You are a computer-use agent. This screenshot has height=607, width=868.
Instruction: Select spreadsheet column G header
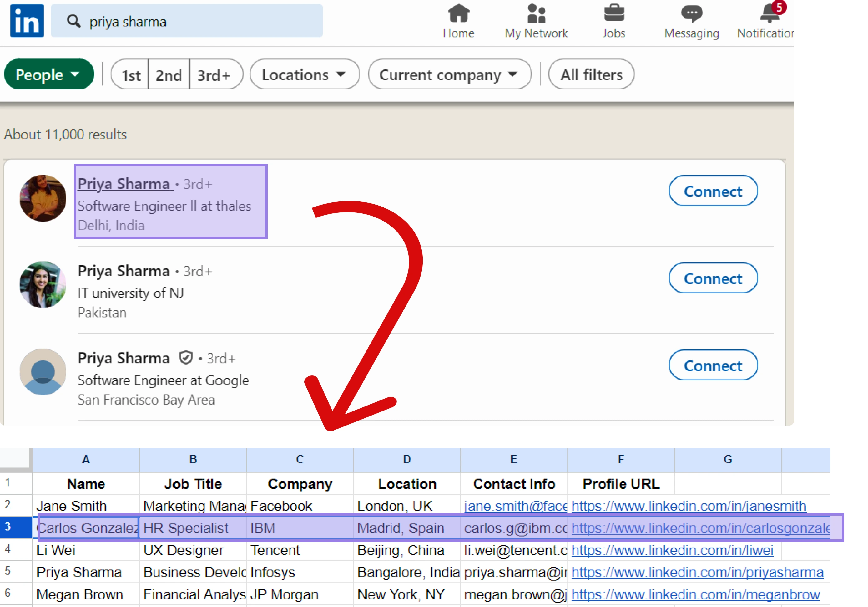point(728,460)
